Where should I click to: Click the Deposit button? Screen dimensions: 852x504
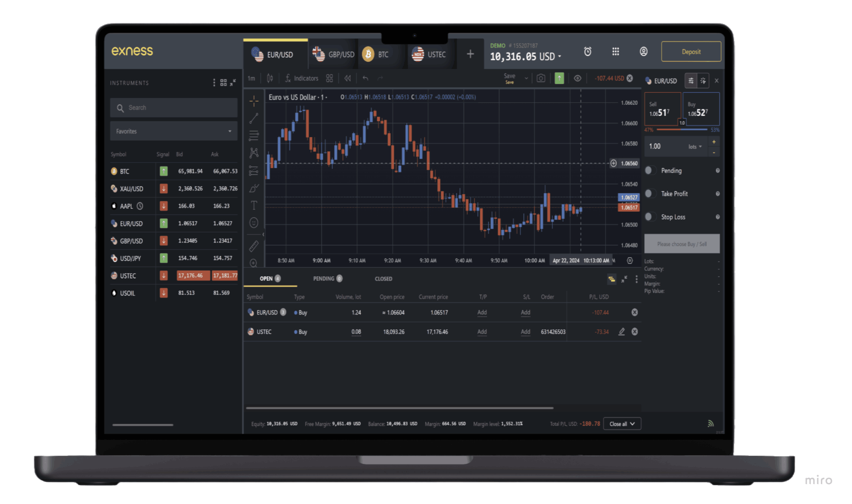click(x=689, y=51)
